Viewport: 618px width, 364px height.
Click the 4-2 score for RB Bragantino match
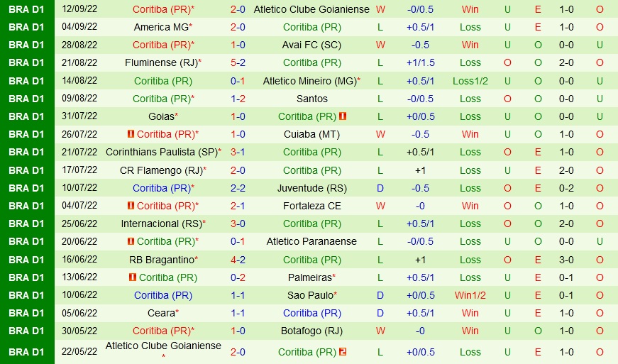pyautogui.click(x=238, y=260)
